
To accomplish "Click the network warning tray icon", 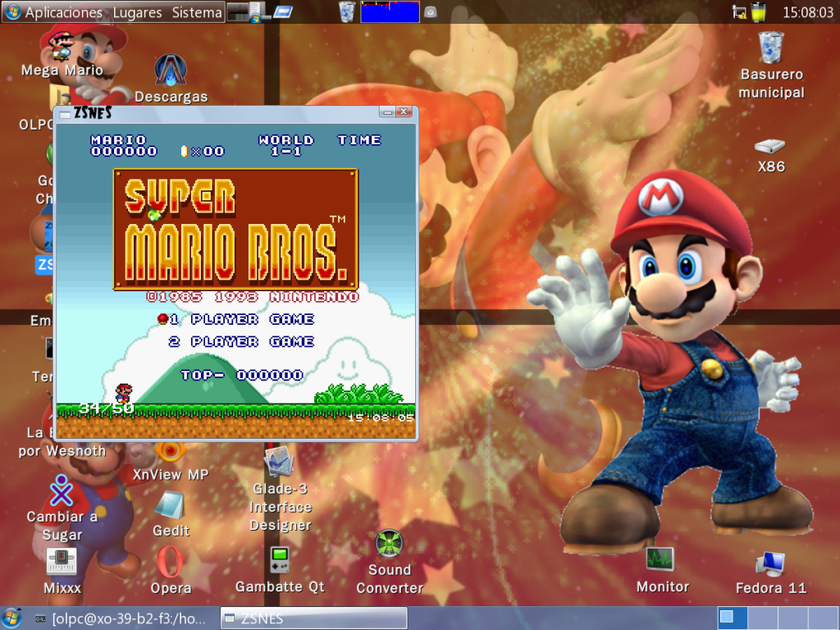I will pyautogui.click(x=739, y=12).
